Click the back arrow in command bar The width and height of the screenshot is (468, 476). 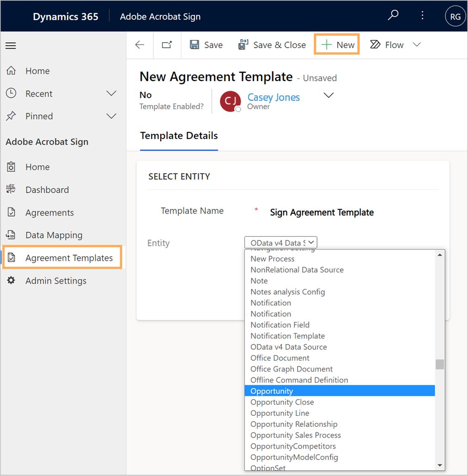coord(140,45)
